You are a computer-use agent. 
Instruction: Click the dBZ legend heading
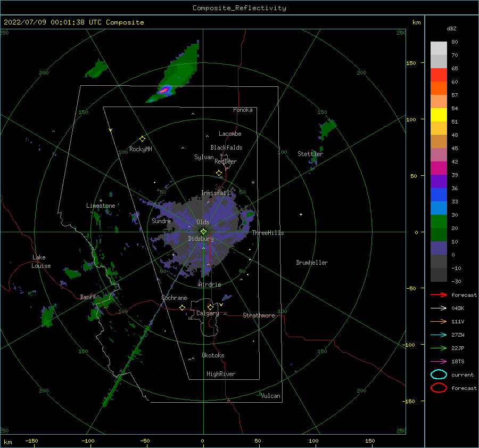451,28
